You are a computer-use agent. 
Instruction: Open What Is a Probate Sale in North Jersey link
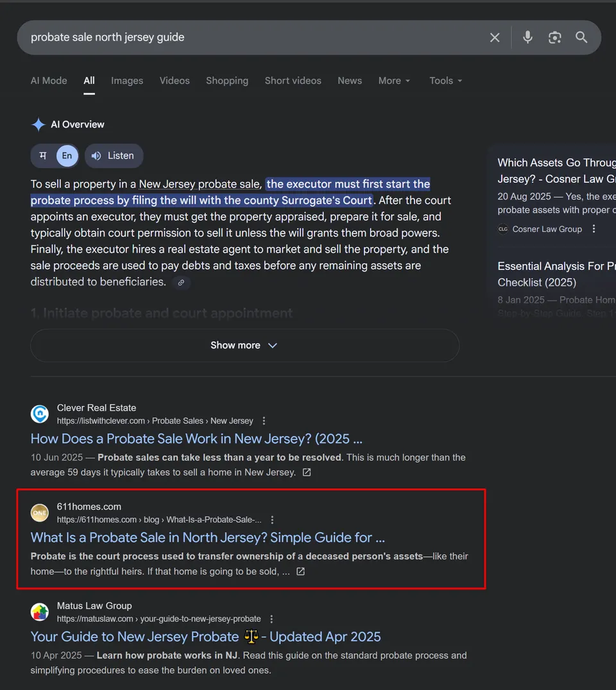click(208, 538)
